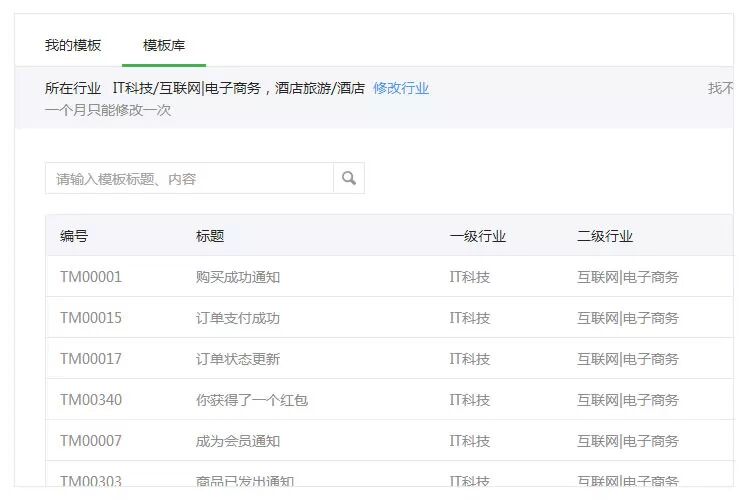Viewport: 750px width, 500px height.
Task: Open the 购买成功通知 template title
Action: [x=238, y=277]
